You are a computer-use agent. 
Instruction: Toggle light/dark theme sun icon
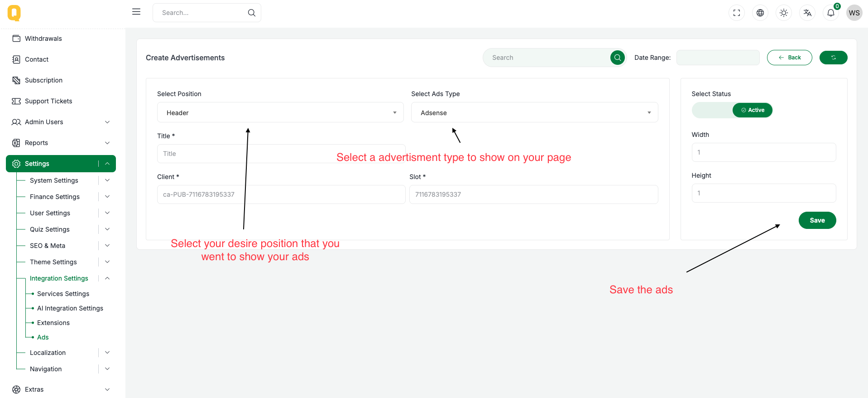(784, 13)
